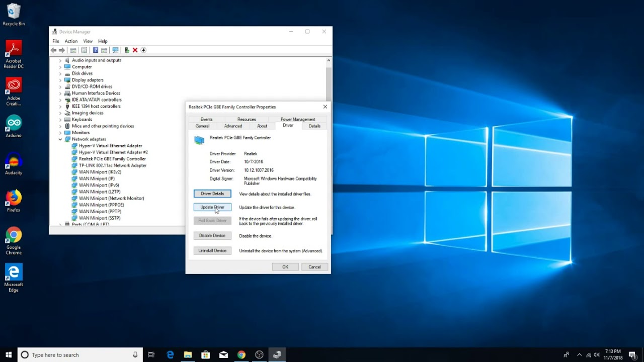The image size is (644, 362).
Task: Click the Windows Start button
Action: click(x=9, y=354)
